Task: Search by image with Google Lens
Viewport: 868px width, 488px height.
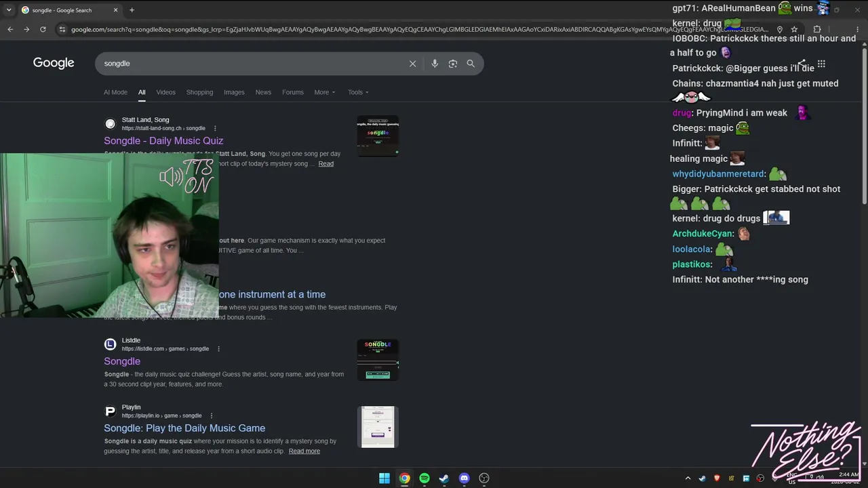Action: [452, 64]
